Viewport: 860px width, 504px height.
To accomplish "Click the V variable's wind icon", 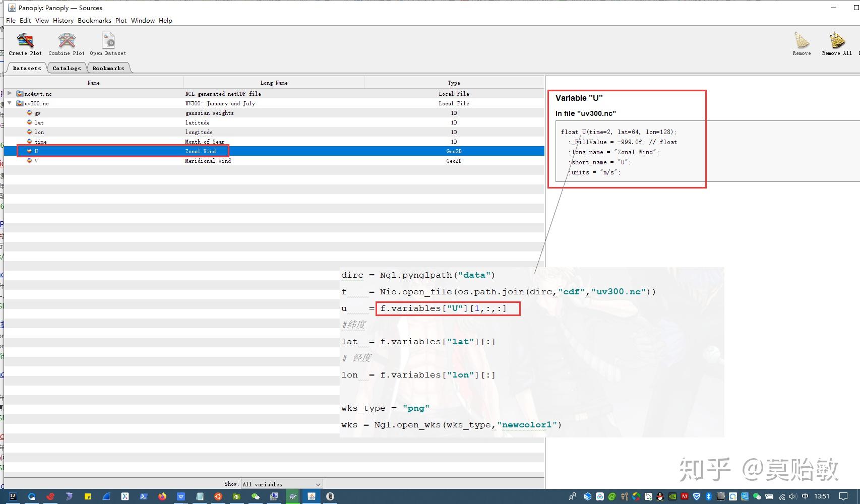I will tap(29, 161).
